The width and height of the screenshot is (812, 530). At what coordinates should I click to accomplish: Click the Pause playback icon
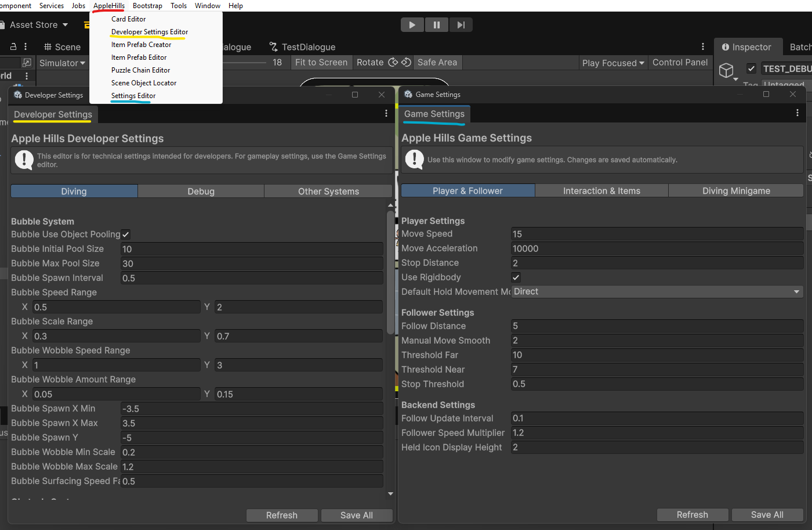(x=436, y=24)
